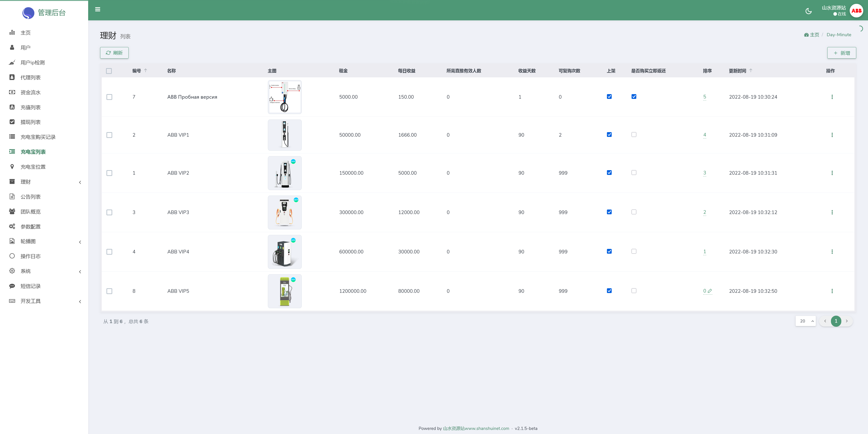Go to the next page arrow
Screen dimensions: 868x434
pos(847,321)
